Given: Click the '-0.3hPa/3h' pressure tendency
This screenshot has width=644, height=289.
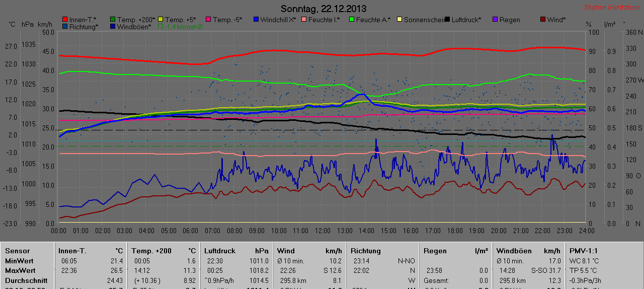Looking at the screenshot, I should coord(586,280).
